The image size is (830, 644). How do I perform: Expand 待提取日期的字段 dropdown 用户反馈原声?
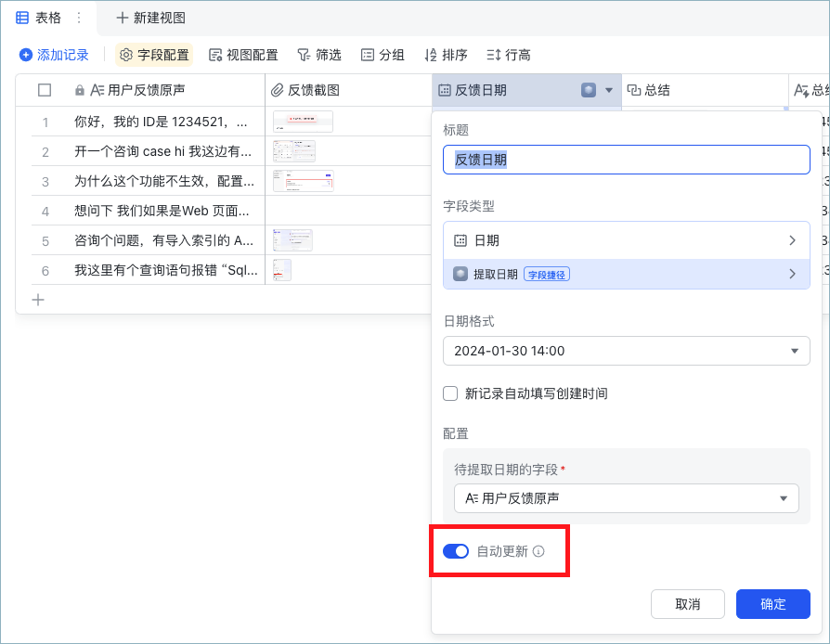tap(626, 498)
